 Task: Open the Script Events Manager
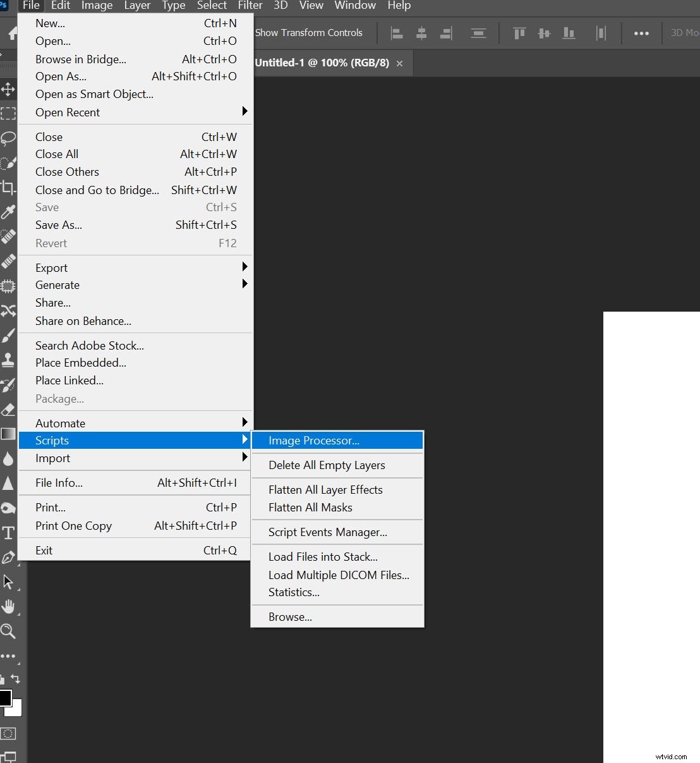tap(327, 532)
